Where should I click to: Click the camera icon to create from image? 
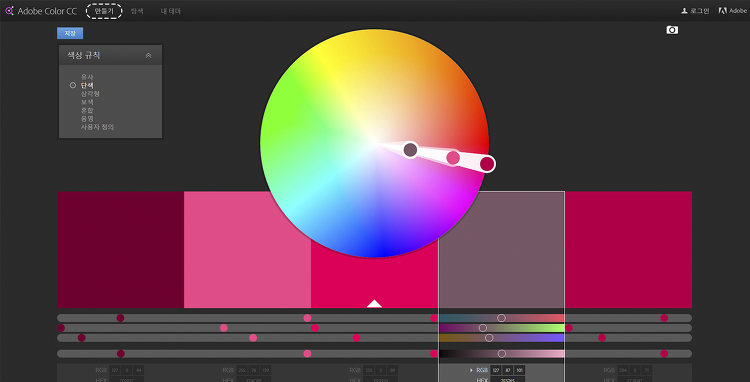point(672,30)
